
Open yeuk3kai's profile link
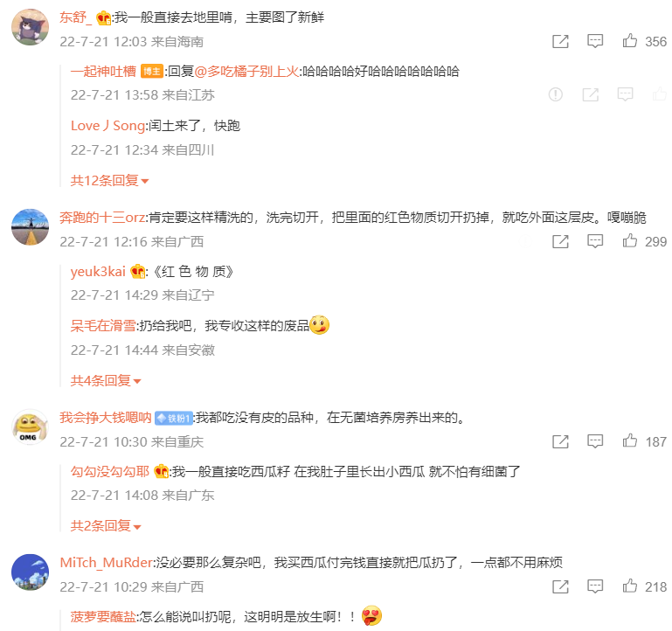98,271
